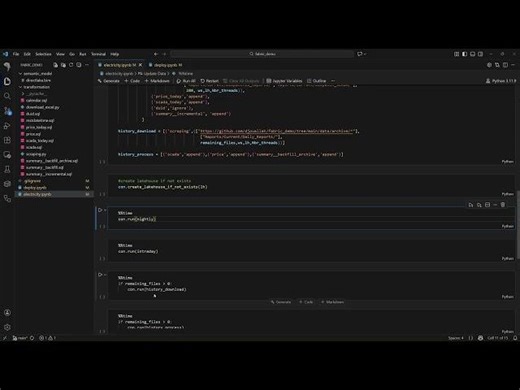The width and height of the screenshot is (520, 390).
Task: Open the Source Control view
Action: 7,111
